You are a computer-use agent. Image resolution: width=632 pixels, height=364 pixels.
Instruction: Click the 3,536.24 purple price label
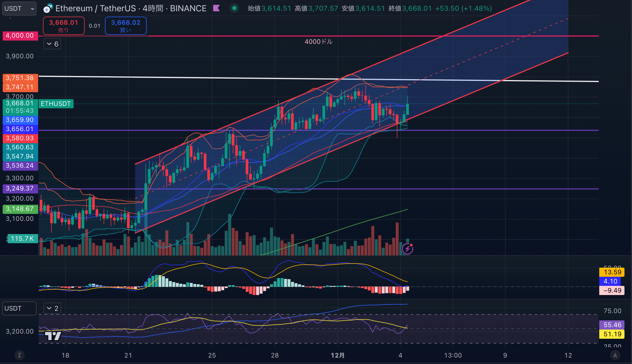(x=20, y=166)
